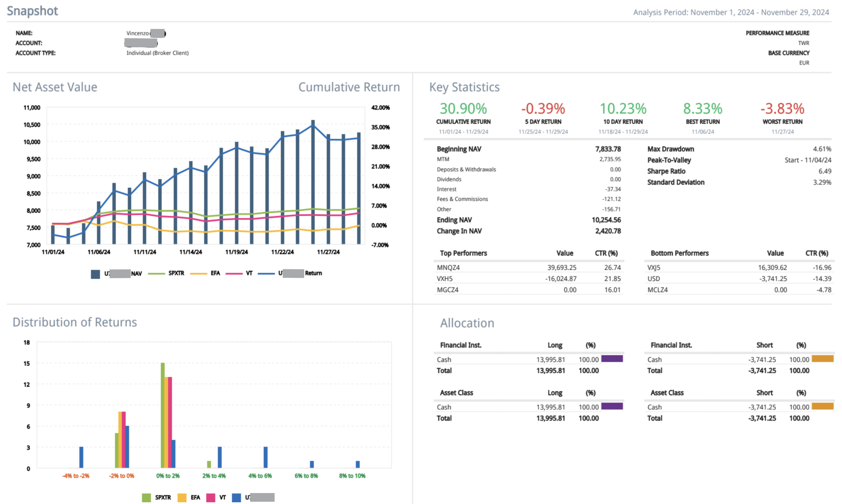Click the orange bar in Asset Class Short row
The height and width of the screenshot is (504, 842).
(822, 406)
